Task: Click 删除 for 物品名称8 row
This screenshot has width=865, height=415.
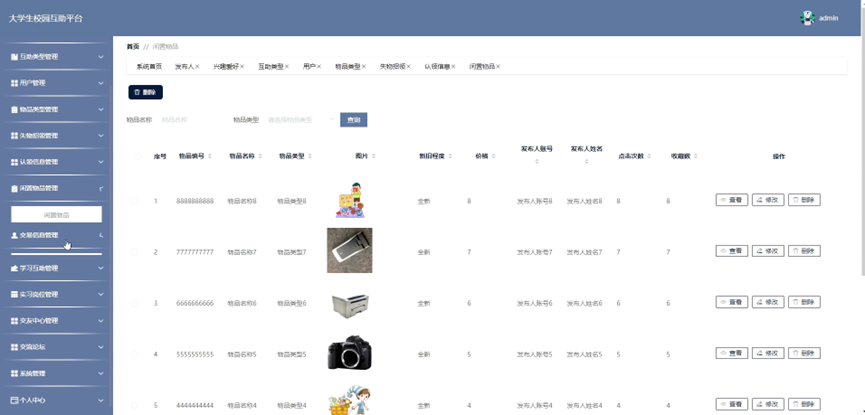Action: (804, 200)
